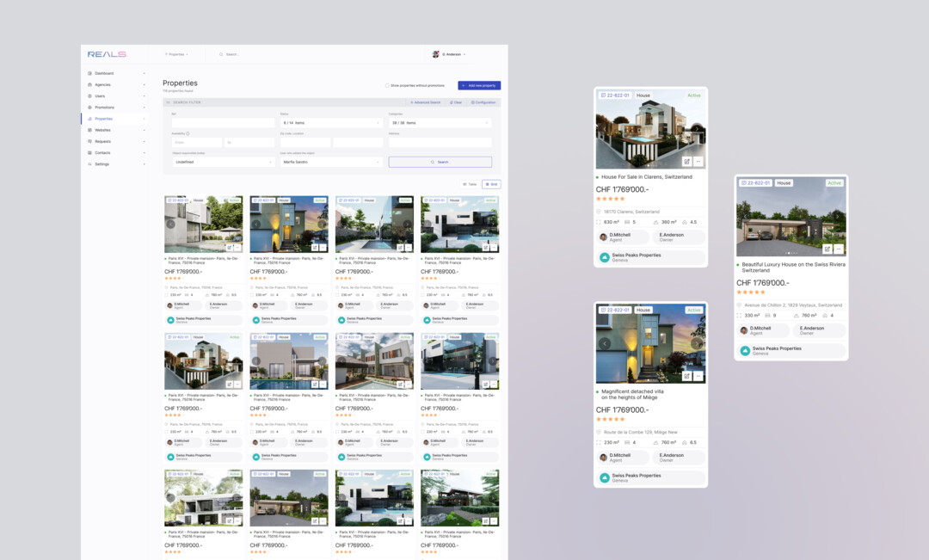Click D.Mitchell agent chip on Clarens card
This screenshot has height=560, width=929.
[x=624, y=237]
